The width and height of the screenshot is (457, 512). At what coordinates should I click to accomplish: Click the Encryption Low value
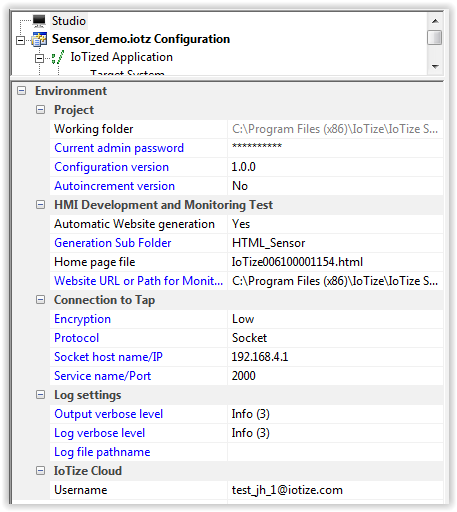click(335, 319)
